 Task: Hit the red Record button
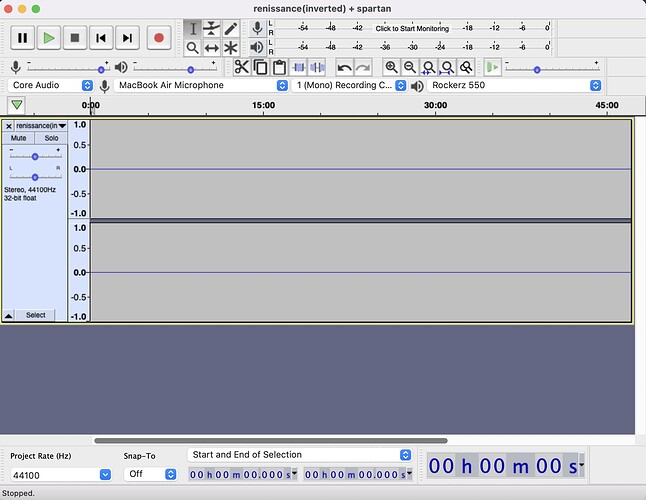159,38
